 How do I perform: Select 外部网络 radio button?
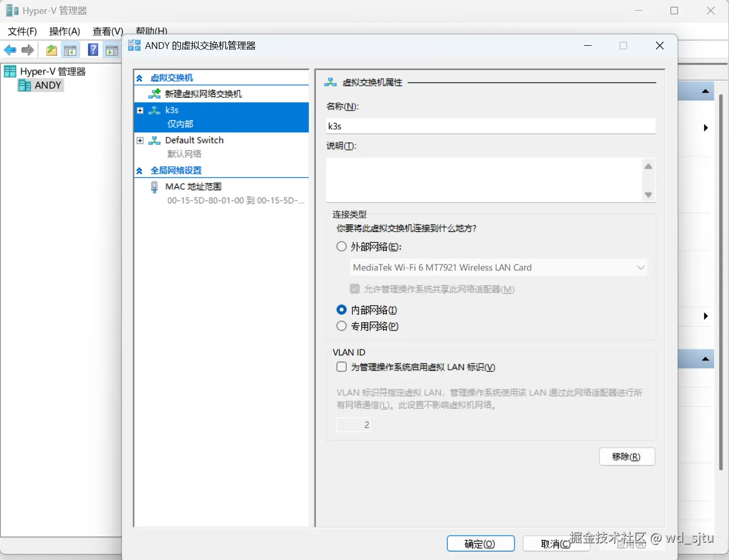(x=342, y=246)
